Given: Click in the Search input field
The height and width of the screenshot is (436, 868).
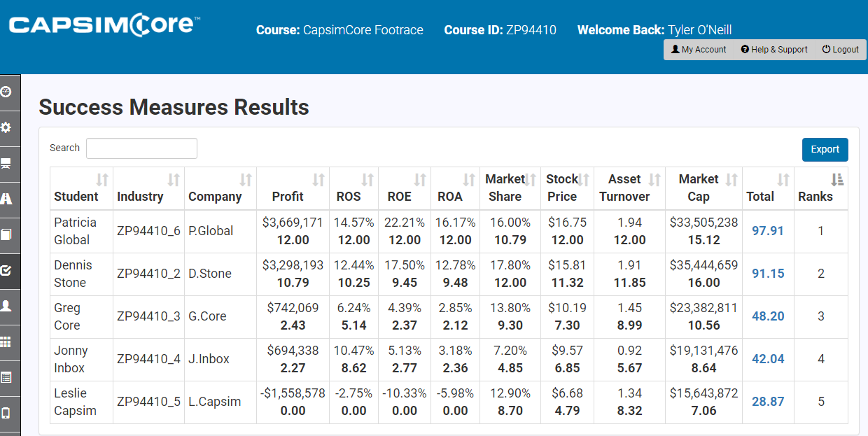Looking at the screenshot, I should click(x=141, y=148).
